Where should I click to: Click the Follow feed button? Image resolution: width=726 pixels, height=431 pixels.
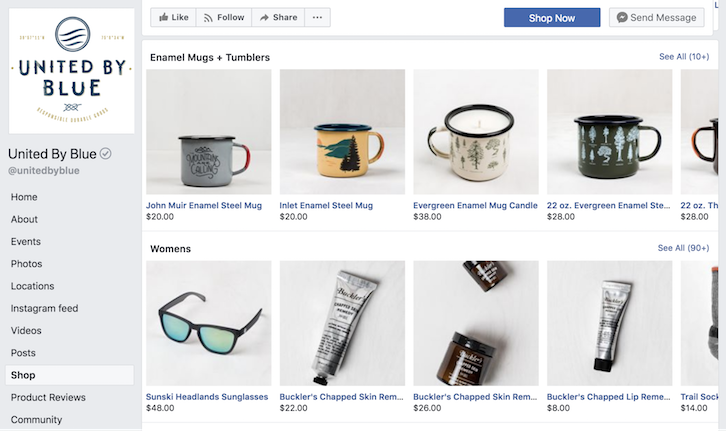(x=222, y=17)
